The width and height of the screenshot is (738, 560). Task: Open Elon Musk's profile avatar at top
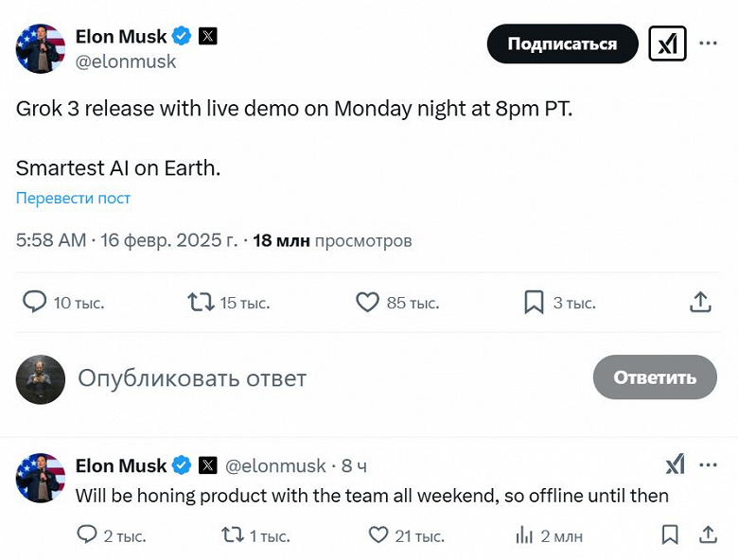tap(40, 48)
